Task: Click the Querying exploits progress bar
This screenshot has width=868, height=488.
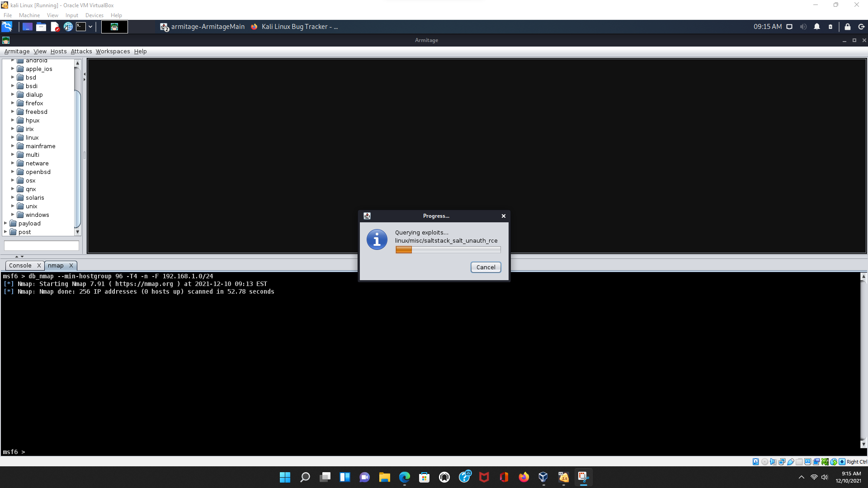Action: pyautogui.click(x=448, y=249)
